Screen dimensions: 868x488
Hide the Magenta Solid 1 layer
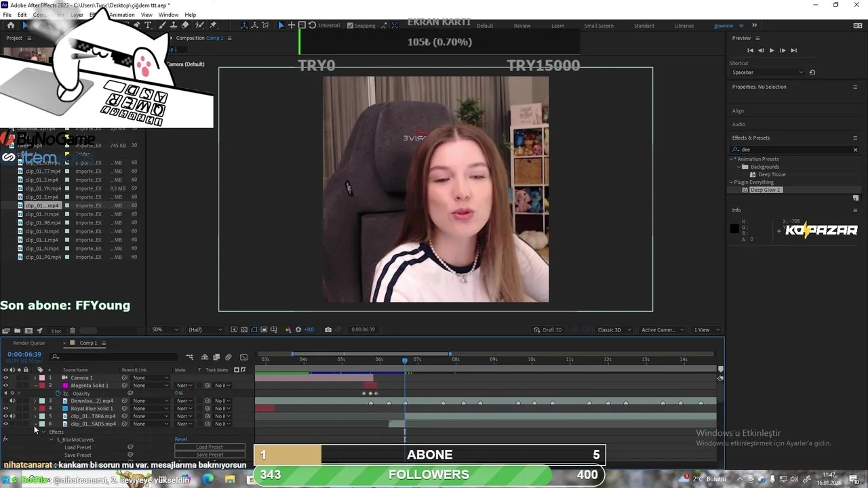[x=6, y=386]
